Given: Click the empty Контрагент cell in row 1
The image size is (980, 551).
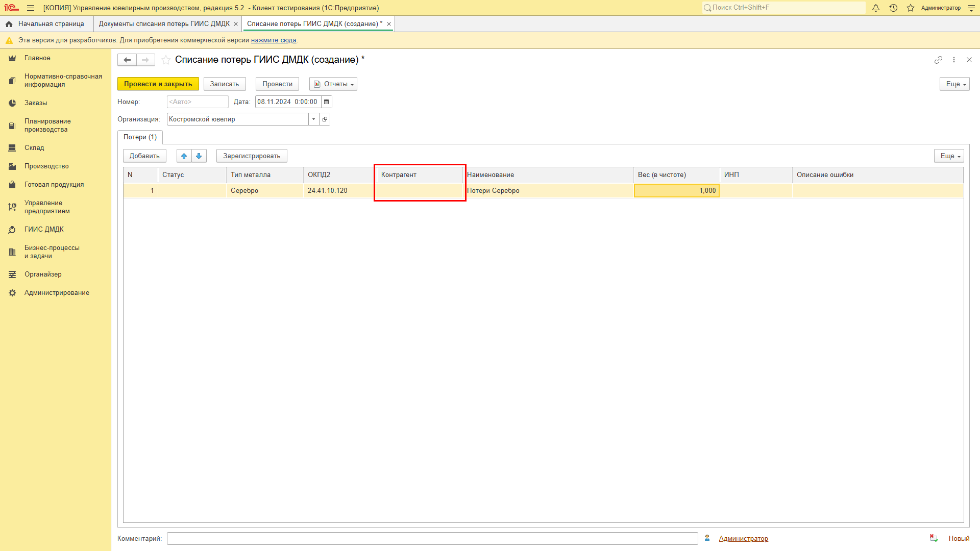Looking at the screenshot, I should point(420,191).
